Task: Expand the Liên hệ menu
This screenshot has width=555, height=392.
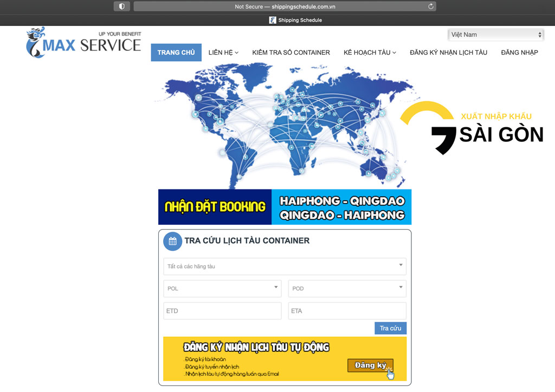Action: (223, 53)
